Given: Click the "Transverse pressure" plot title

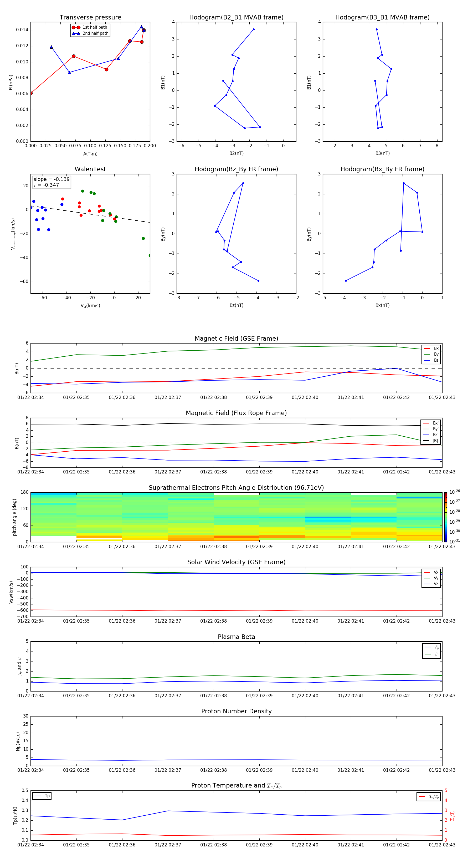Looking at the screenshot, I should pyautogui.click(x=90, y=18).
